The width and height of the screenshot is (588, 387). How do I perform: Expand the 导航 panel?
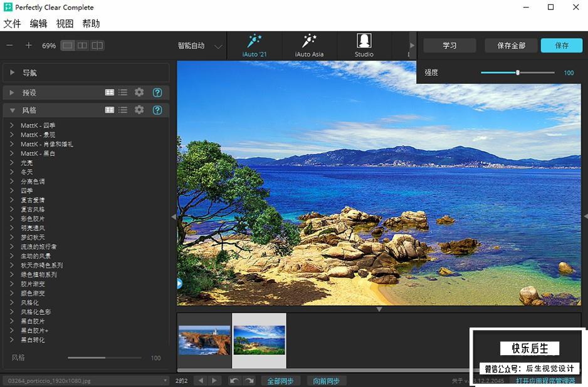pyautogui.click(x=12, y=72)
